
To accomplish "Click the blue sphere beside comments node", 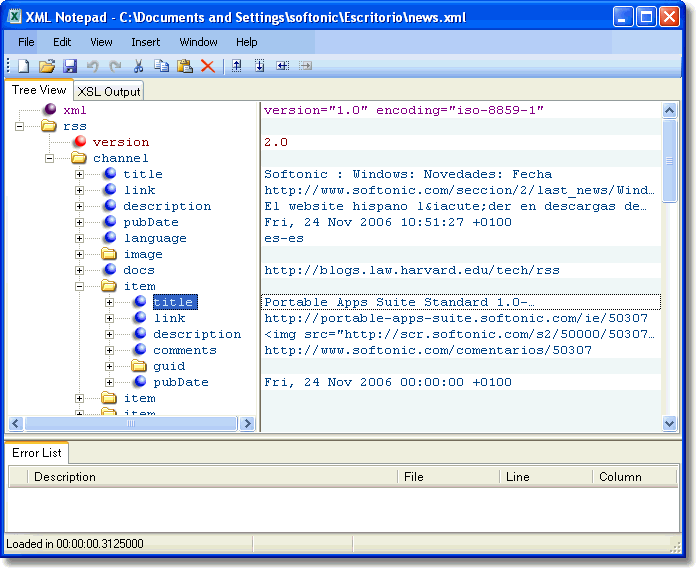I will point(140,350).
